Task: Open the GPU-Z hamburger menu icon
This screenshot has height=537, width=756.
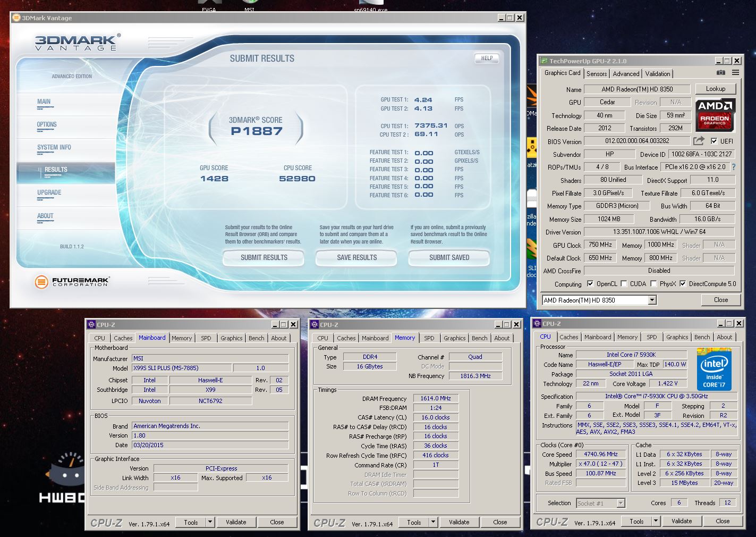Action: pyautogui.click(x=735, y=73)
